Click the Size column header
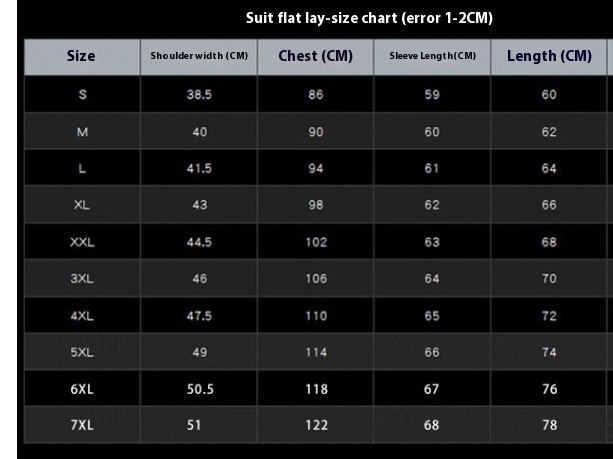The image size is (613, 459). point(81,56)
